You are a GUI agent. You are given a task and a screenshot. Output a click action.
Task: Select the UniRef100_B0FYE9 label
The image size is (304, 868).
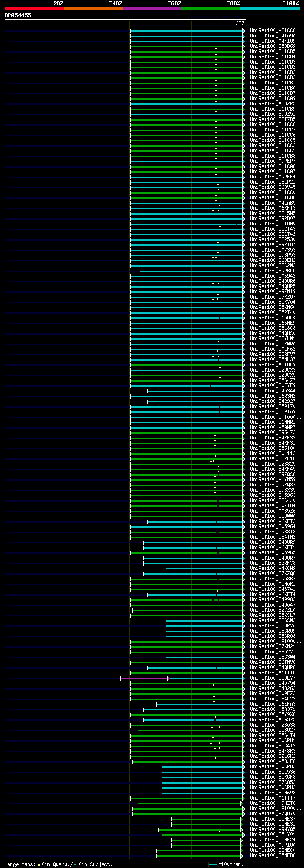273,386
